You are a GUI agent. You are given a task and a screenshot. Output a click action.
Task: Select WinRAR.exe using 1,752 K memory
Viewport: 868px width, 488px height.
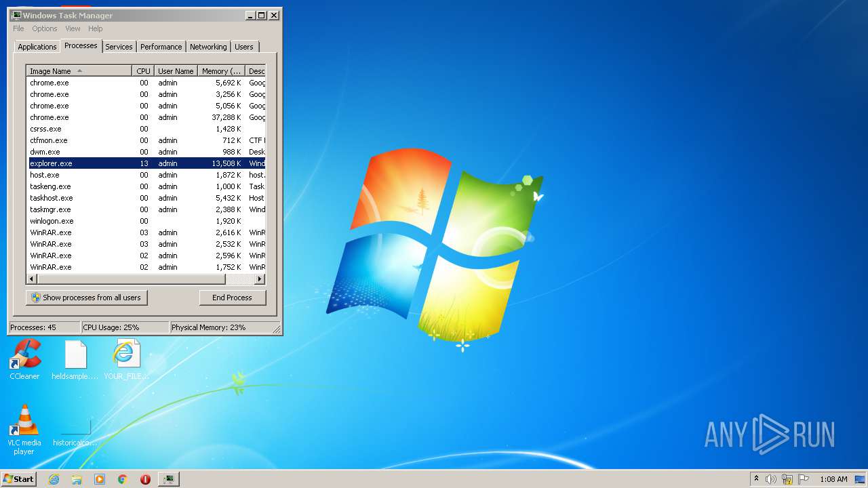tap(146, 267)
